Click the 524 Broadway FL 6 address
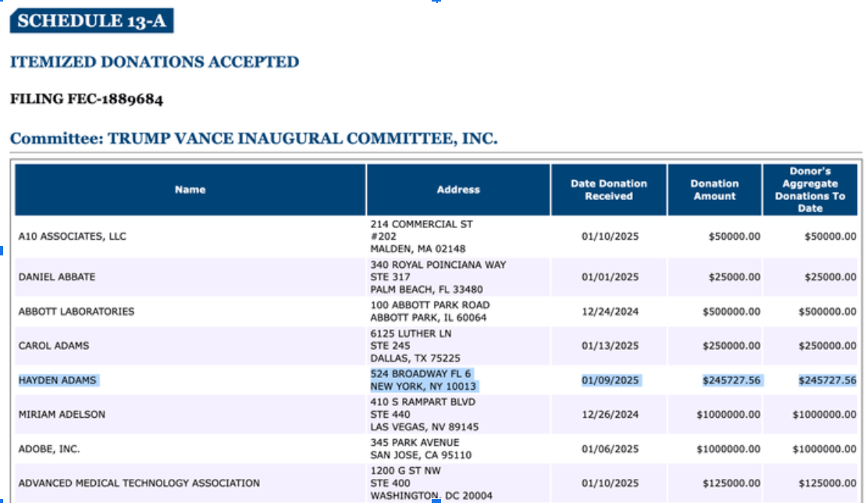Viewport: 868px width, 503px height. 421,373
